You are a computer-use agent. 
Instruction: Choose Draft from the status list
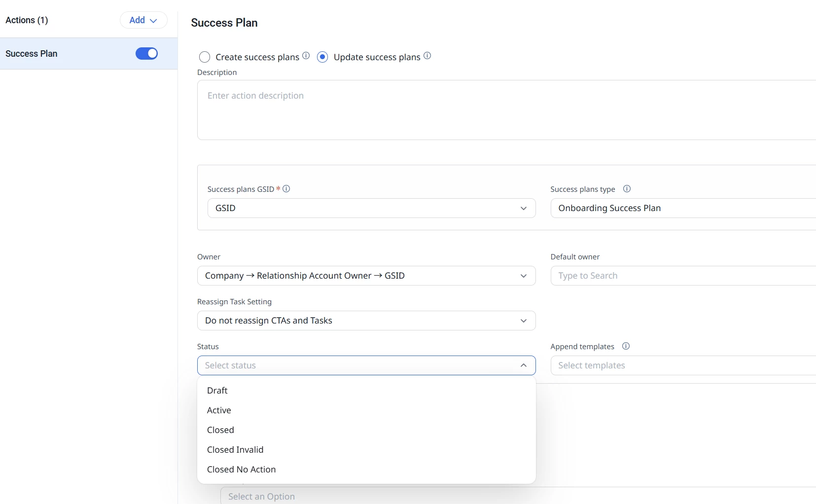coord(217,391)
